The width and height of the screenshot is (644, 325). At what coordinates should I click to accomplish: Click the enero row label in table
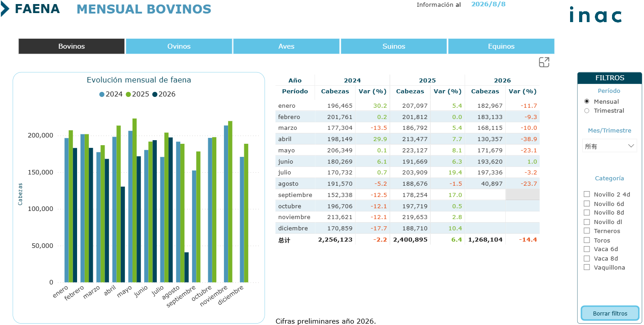click(x=287, y=105)
